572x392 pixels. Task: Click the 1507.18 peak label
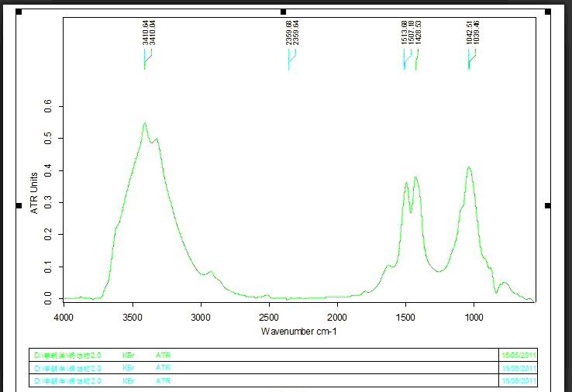click(412, 33)
